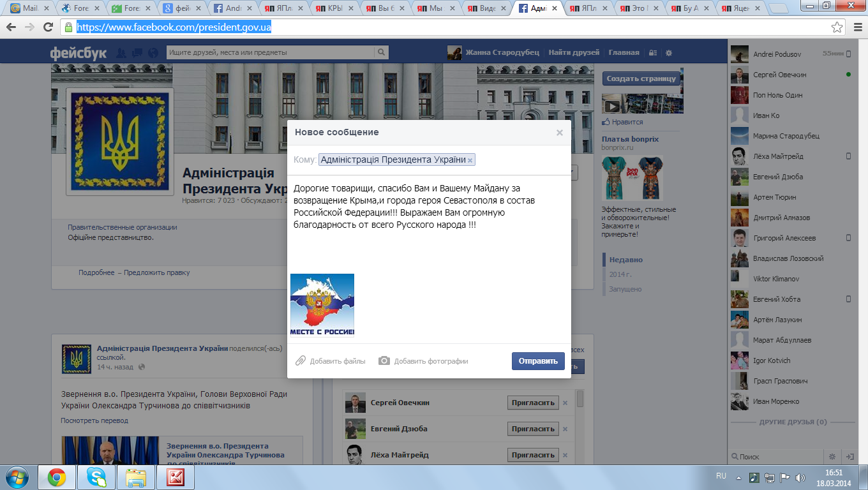Jump to 2014 г. on the timeline
The height and width of the screenshot is (490, 868).
620,274
